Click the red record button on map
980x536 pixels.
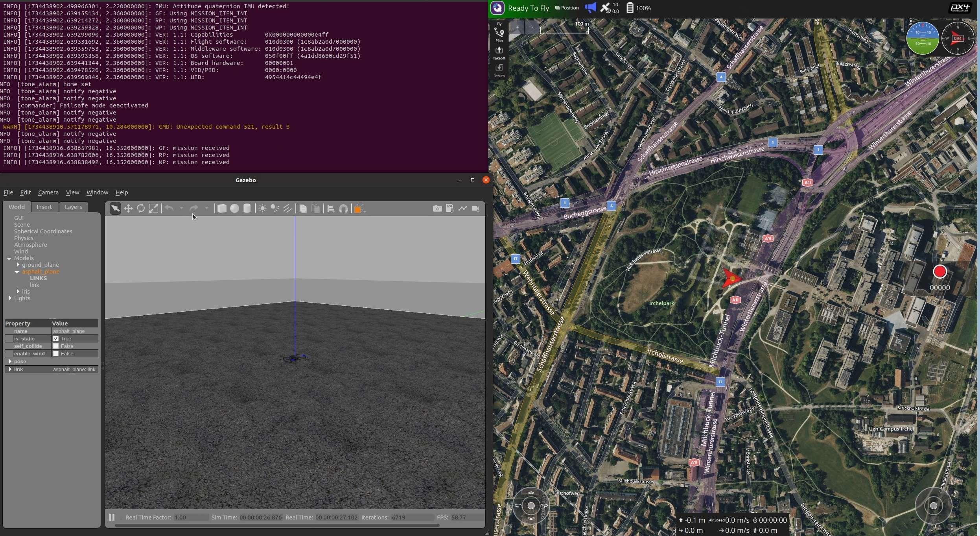(x=939, y=272)
